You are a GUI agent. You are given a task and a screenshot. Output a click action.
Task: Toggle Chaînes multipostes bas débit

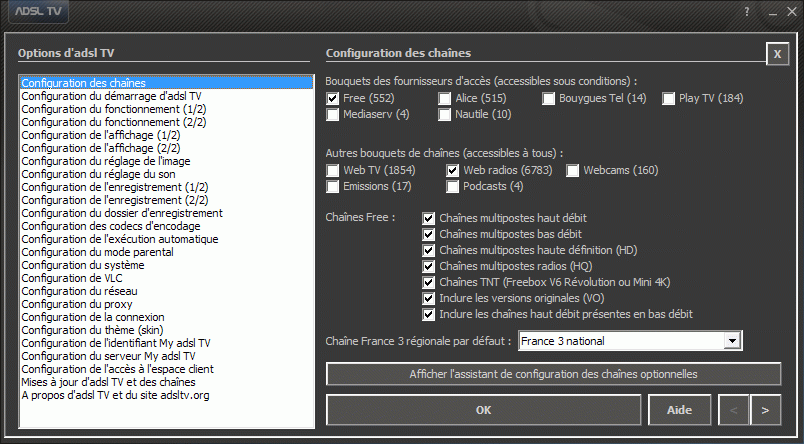(429, 234)
